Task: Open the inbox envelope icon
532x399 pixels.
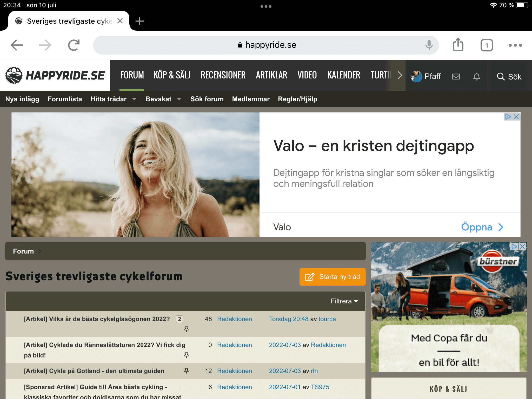Action: [x=456, y=76]
